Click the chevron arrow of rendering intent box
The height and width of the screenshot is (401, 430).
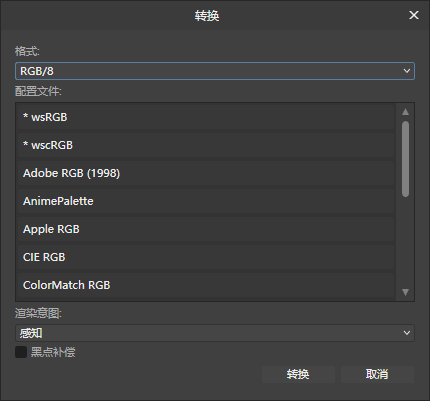tap(407, 333)
